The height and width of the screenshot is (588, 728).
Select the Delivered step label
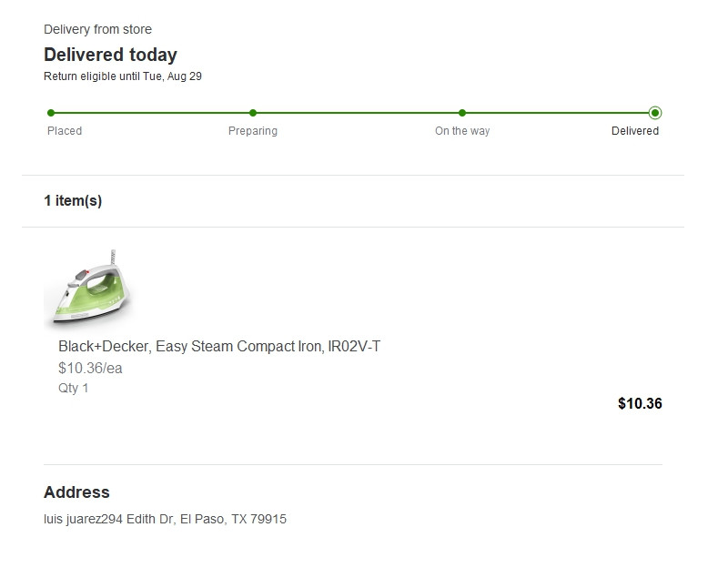click(x=635, y=131)
